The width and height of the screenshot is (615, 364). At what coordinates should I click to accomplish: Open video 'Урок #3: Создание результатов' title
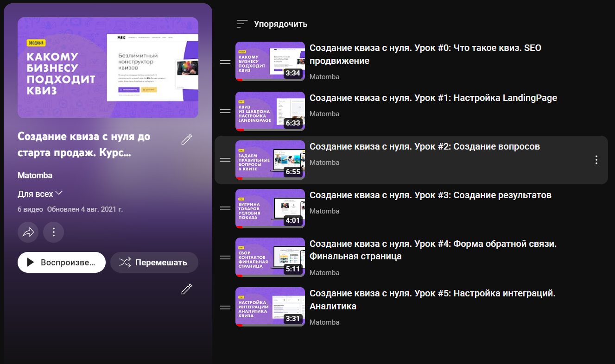[430, 195]
